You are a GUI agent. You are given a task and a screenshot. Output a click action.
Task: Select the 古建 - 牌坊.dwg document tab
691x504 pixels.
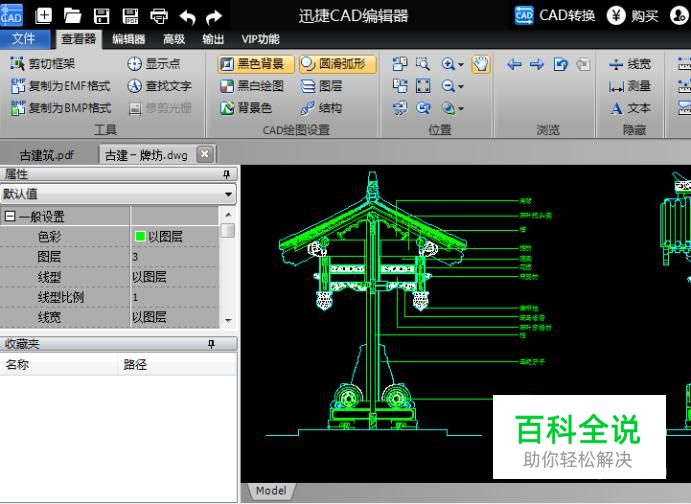click(x=146, y=155)
